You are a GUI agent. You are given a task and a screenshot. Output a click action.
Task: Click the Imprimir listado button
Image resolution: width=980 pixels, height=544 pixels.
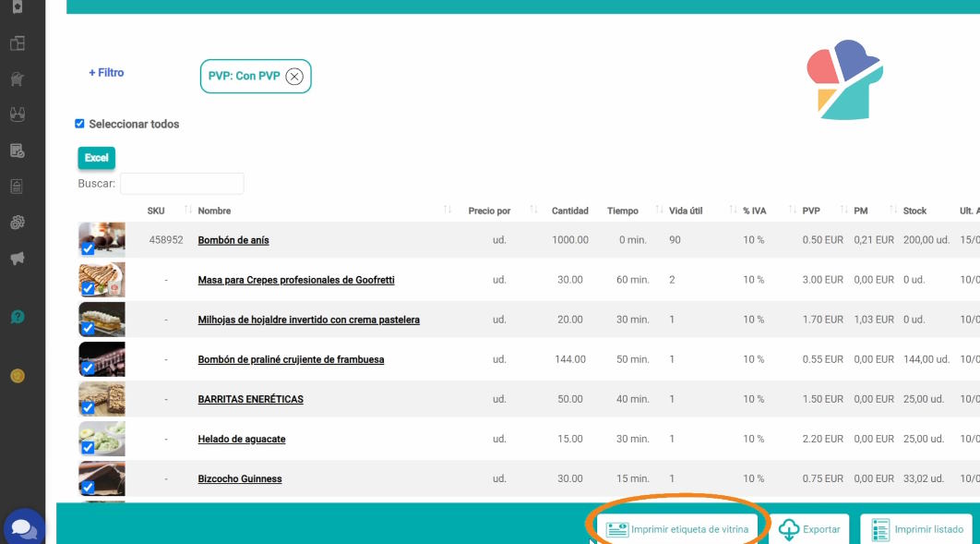[x=916, y=529]
